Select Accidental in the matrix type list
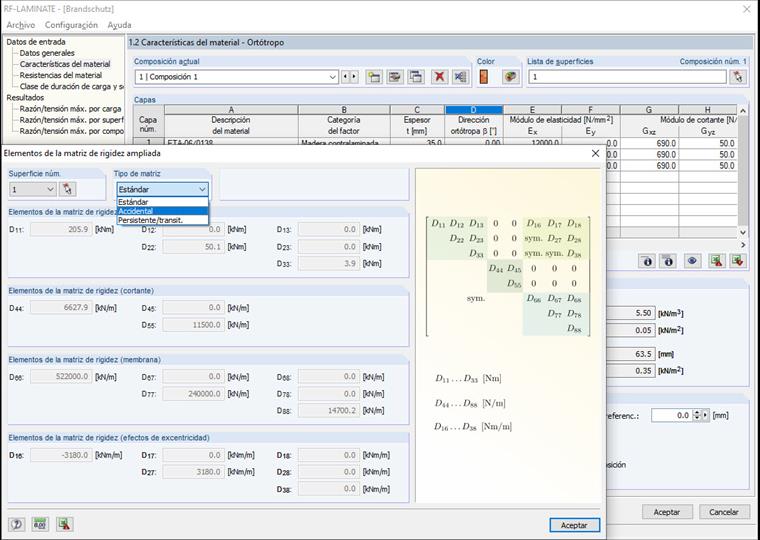This screenshot has height=540, width=760. point(162,211)
